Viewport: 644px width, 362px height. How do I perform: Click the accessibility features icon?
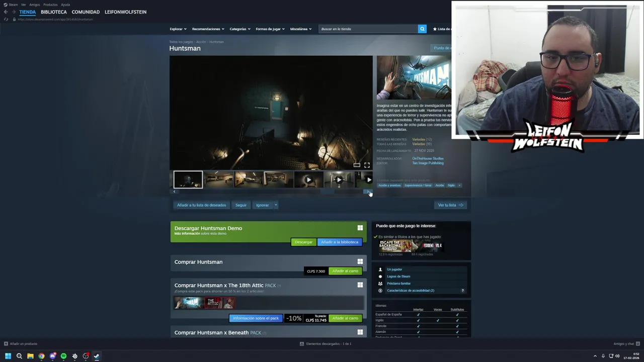380,291
